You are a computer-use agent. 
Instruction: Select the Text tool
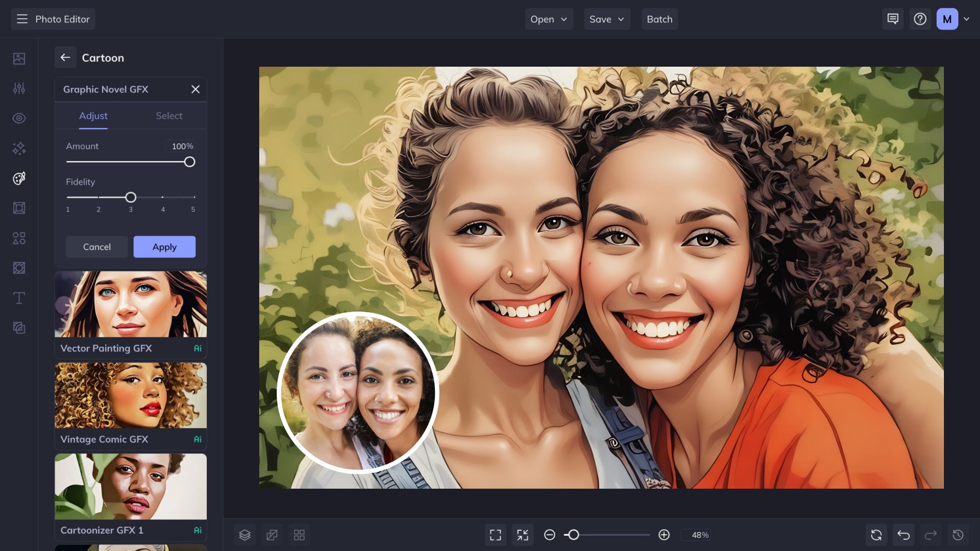coord(19,298)
